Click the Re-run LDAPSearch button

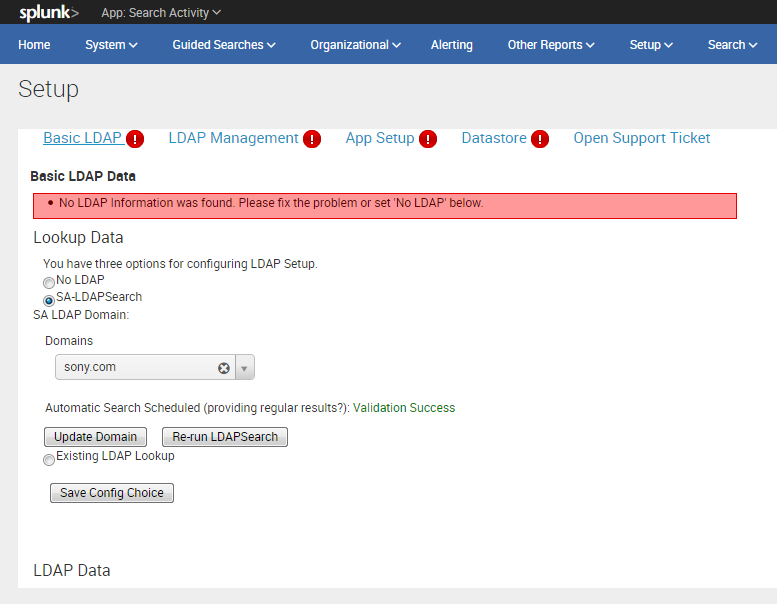(x=225, y=437)
